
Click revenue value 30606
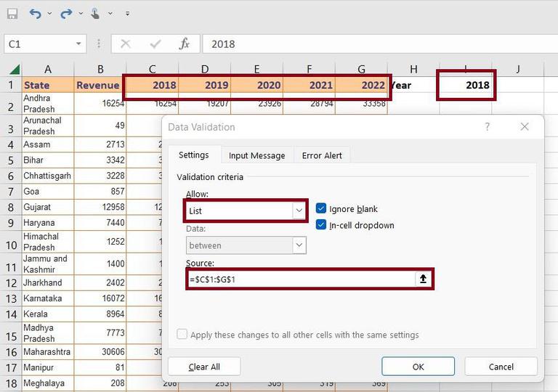(100, 352)
